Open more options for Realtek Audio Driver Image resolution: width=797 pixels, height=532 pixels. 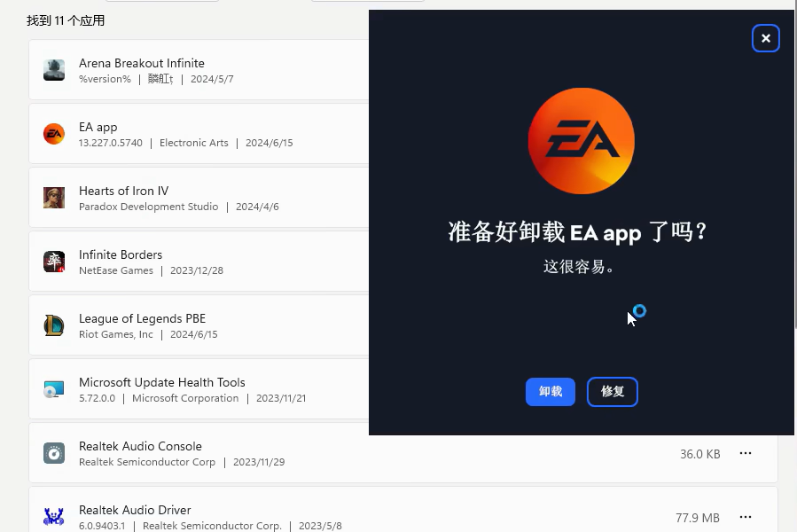coord(746,517)
